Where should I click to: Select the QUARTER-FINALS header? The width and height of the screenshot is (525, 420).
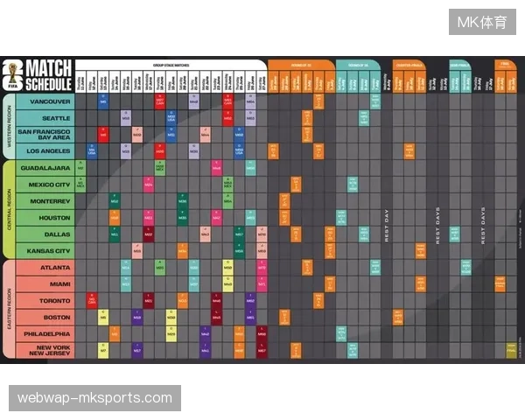pyautogui.click(x=409, y=66)
